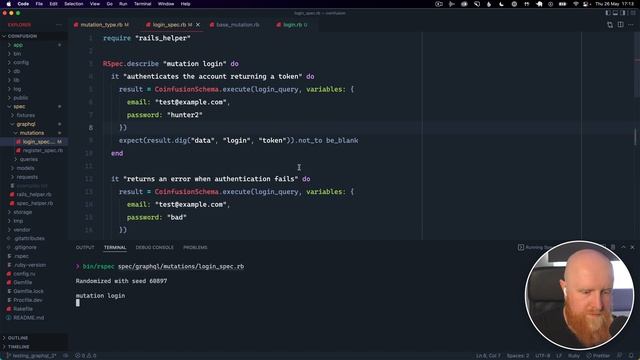640x360 pixels.
Task: Expand the log folder
Action: point(17,89)
